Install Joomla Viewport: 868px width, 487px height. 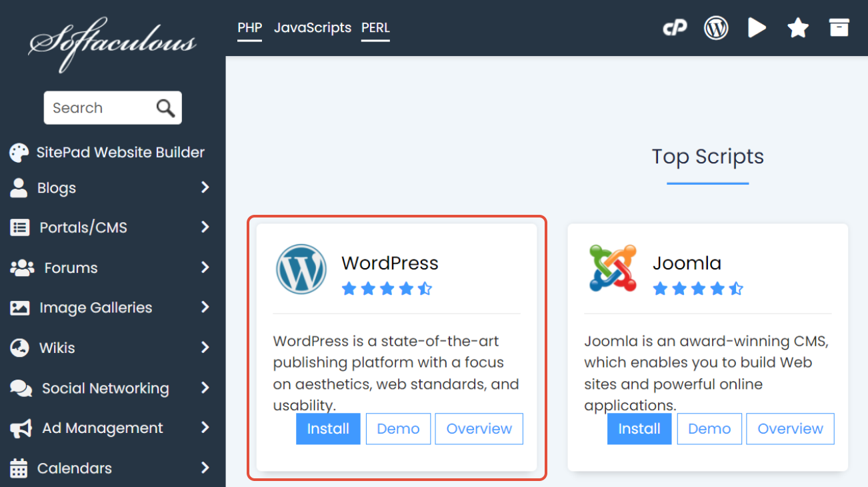click(x=639, y=429)
